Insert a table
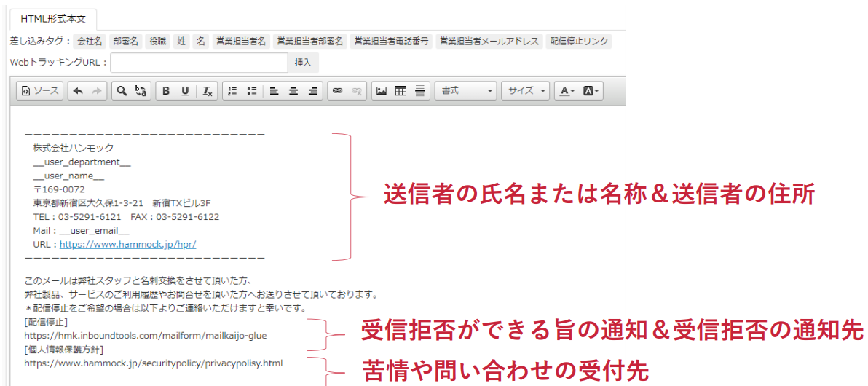The height and width of the screenshot is (386, 868). click(x=401, y=91)
